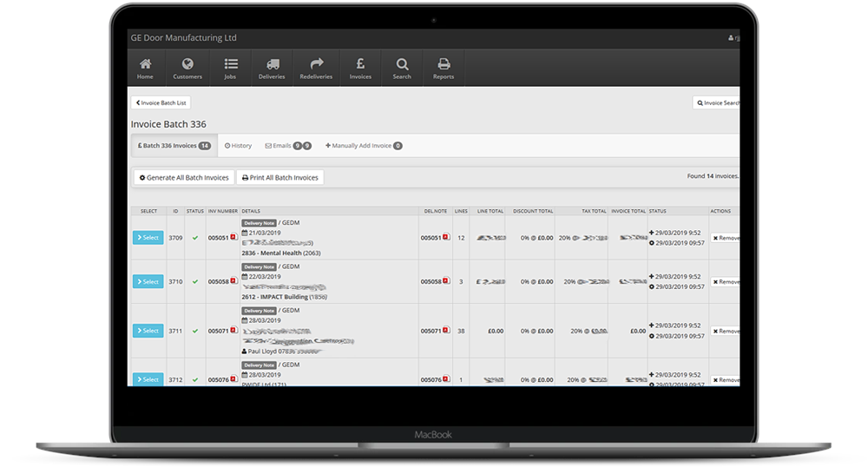Image resolution: width=868 pixels, height=467 pixels.
Task: Switch to the Emails tab
Action: click(x=288, y=146)
